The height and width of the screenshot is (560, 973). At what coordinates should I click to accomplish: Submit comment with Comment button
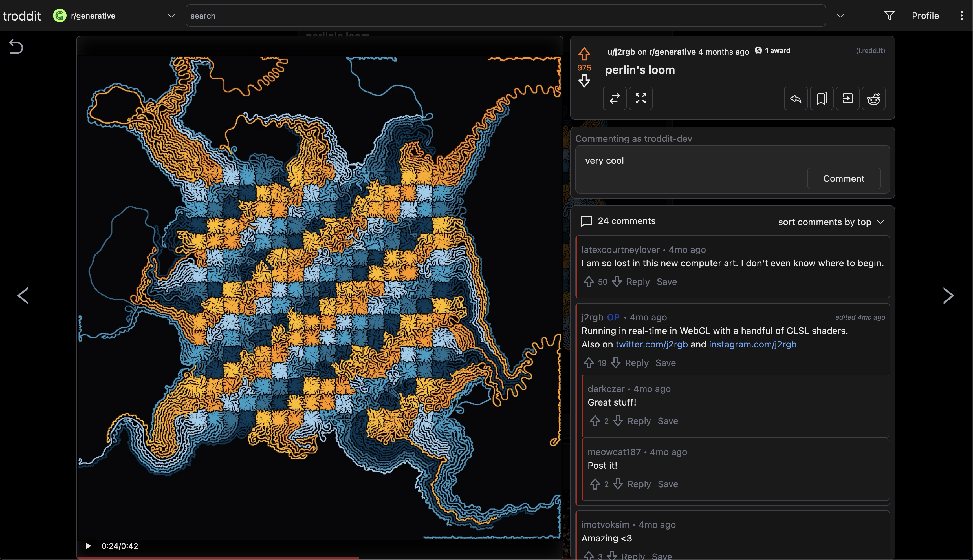pos(843,178)
